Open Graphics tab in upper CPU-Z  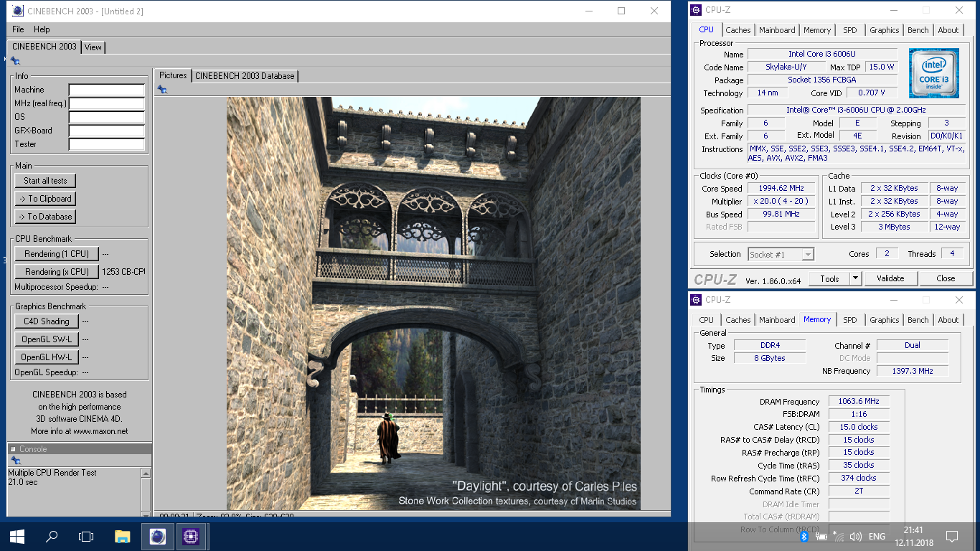coord(884,30)
